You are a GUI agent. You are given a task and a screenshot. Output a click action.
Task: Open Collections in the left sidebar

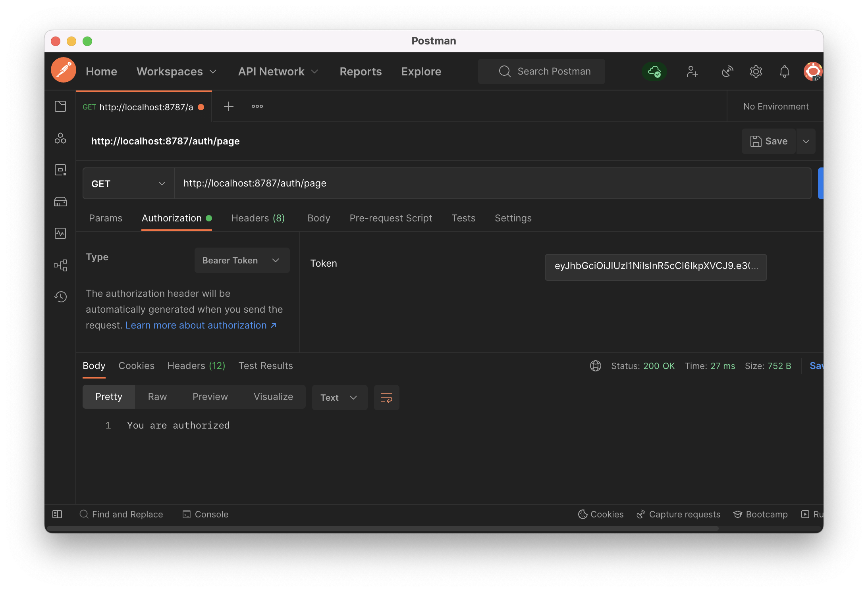(x=60, y=106)
